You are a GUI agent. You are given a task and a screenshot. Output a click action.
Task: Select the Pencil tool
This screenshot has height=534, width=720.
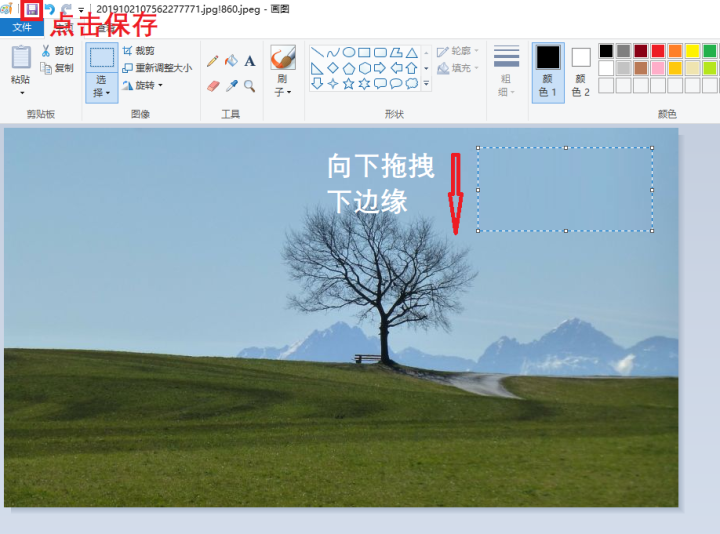(x=213, y=61)
